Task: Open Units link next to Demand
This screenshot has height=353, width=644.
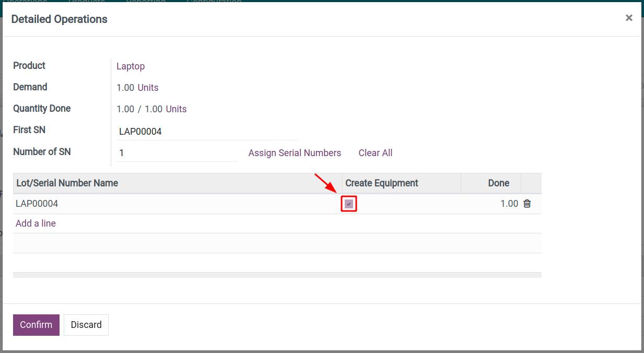Action: click(x=148, y=87)
